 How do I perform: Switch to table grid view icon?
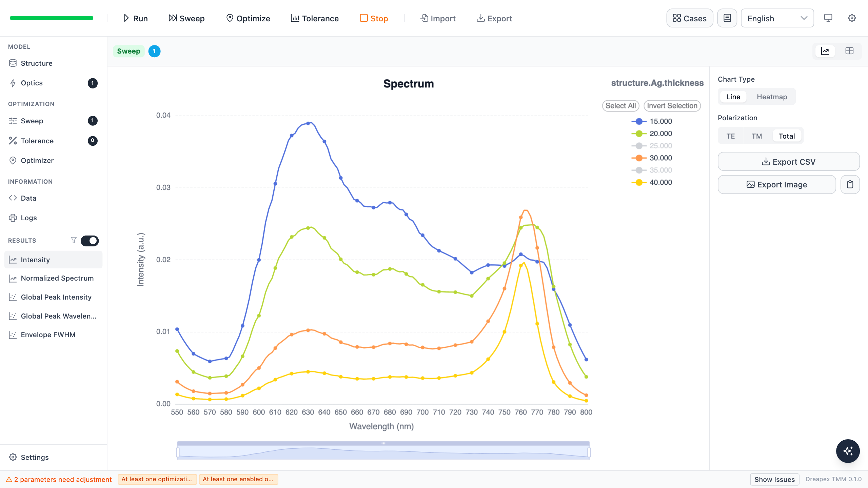tap(849, 51)
